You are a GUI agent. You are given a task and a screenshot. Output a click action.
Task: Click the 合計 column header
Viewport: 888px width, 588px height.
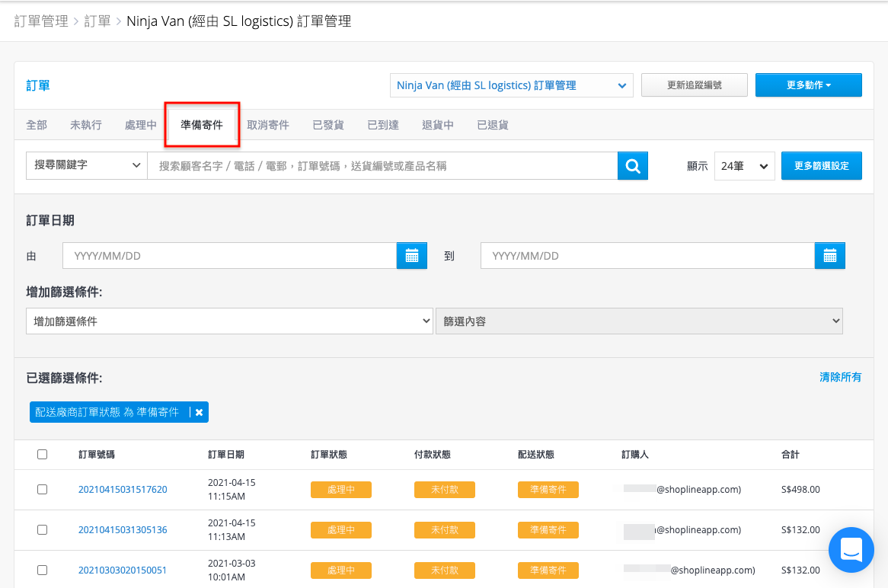(x=791, y=454)
